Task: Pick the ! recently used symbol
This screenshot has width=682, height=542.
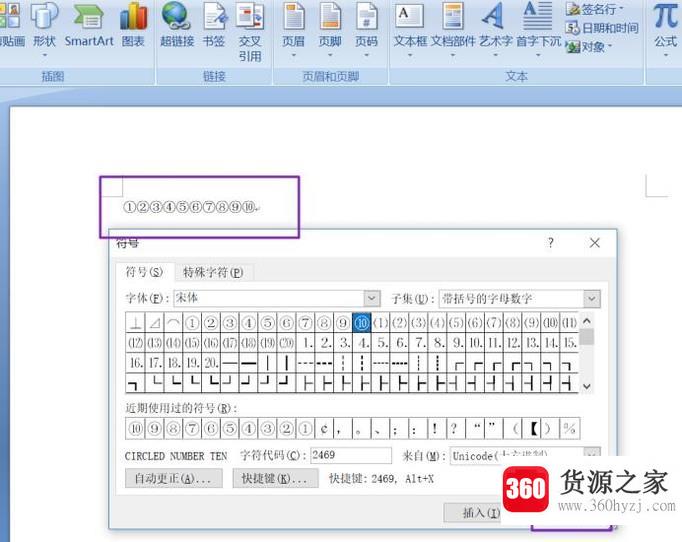Action: click(435, 429)
